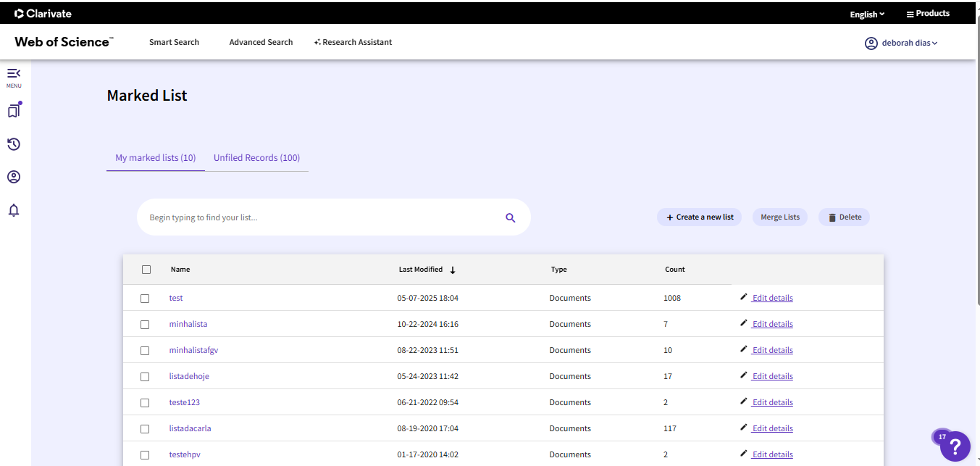Tick the select-all checkbox in header
Viewport: 980px width, 466px height.
(x=146, y=270)
